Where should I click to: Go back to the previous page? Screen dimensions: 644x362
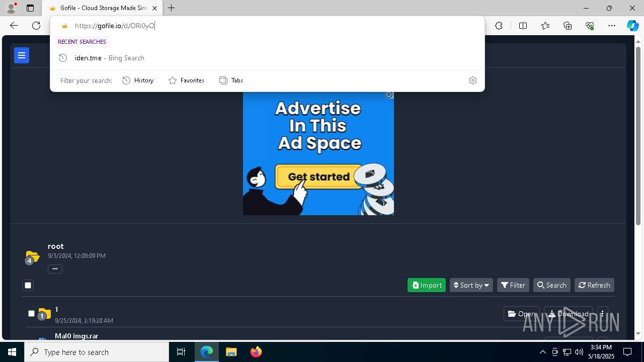(14, 26)
